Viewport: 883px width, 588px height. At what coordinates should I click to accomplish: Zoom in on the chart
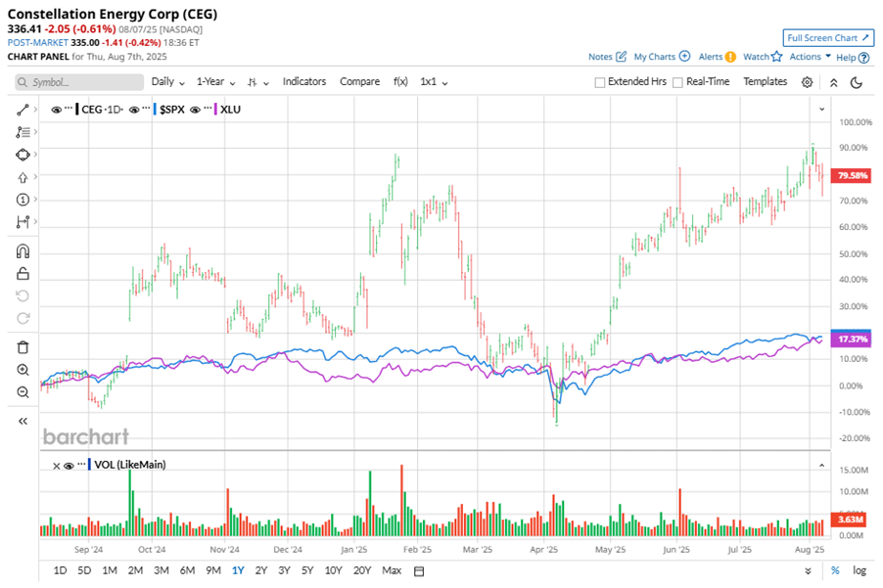(23, 370)
